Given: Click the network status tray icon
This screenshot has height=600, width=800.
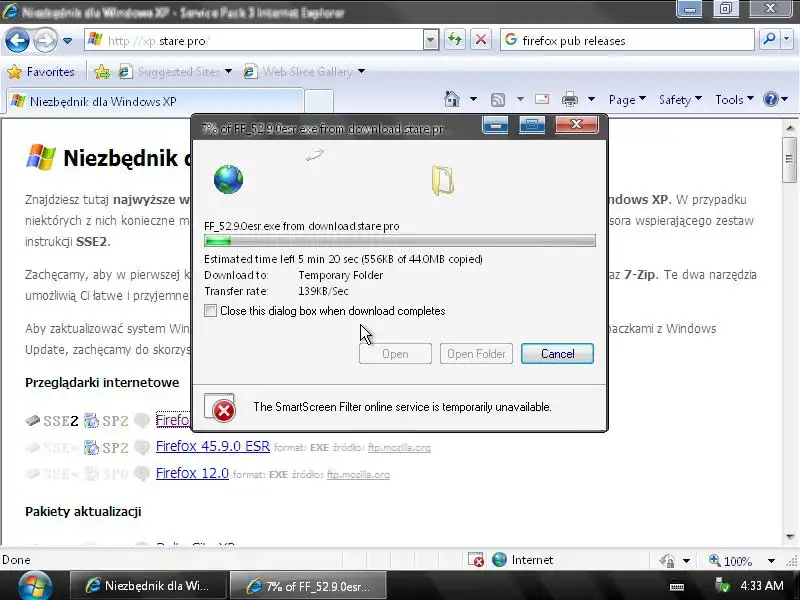Looking at the screenshot, I should coord(722,585).
